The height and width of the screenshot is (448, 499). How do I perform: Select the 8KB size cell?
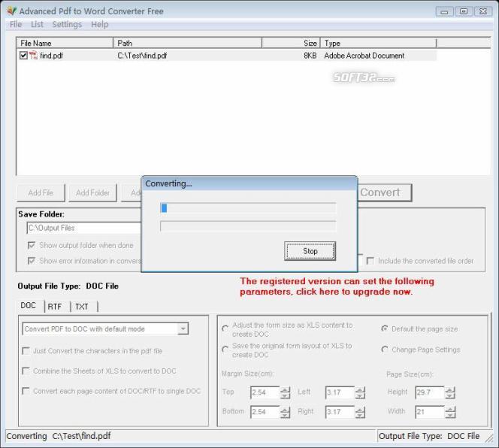click(x=310, y=56)
